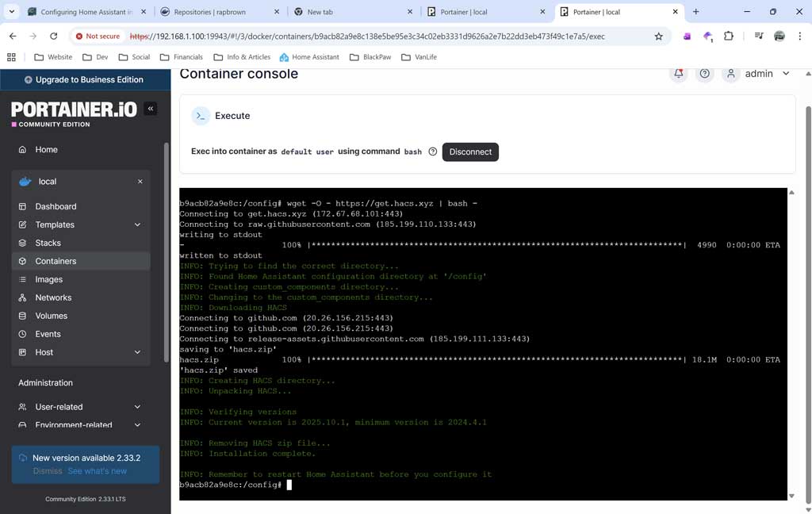Open the apps grid in bookmarks bar

(11, 57)
